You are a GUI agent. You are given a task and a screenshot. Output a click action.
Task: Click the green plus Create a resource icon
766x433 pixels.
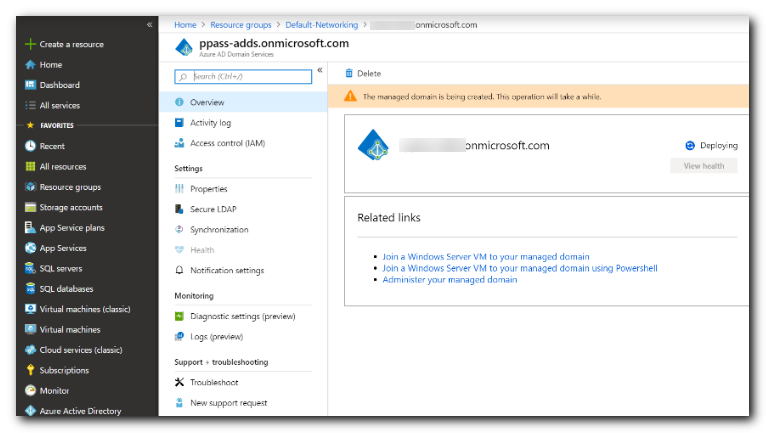pyautogui.click(x=30, y=44)
